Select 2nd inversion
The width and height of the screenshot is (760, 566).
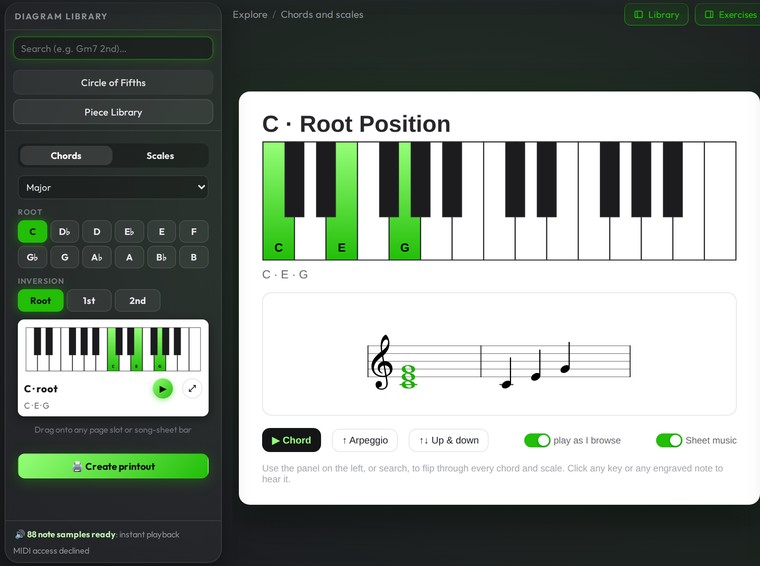tap(138, 300)
